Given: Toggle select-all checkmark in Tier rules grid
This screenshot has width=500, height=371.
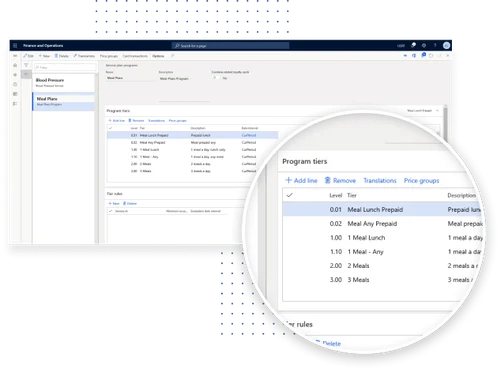Looking at the screenshot, I should 111,211.
